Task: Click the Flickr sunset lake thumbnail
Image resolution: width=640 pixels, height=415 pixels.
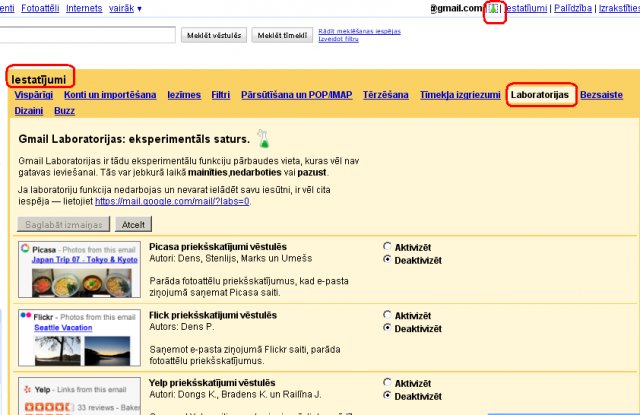Action: click(x=107, y=350)
